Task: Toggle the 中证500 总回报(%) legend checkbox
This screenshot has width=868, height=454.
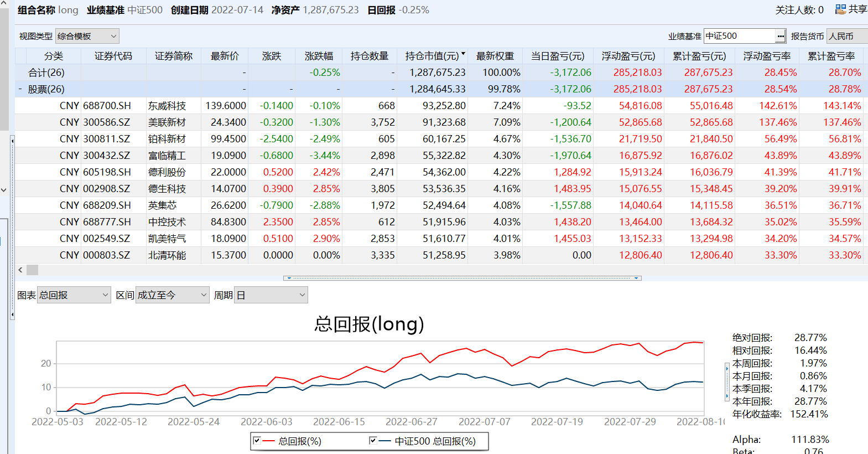Action: 373,441
